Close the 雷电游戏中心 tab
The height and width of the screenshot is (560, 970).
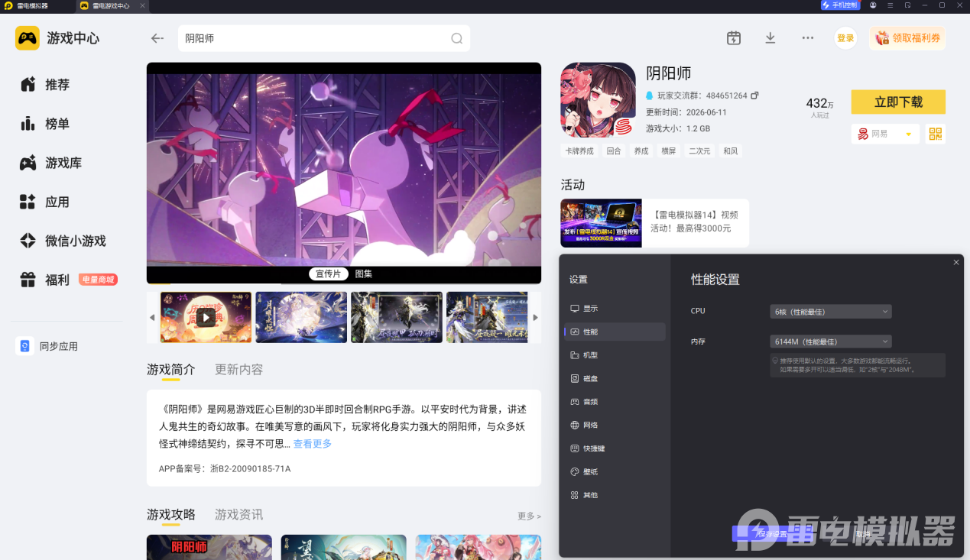(x=141, y=5)
